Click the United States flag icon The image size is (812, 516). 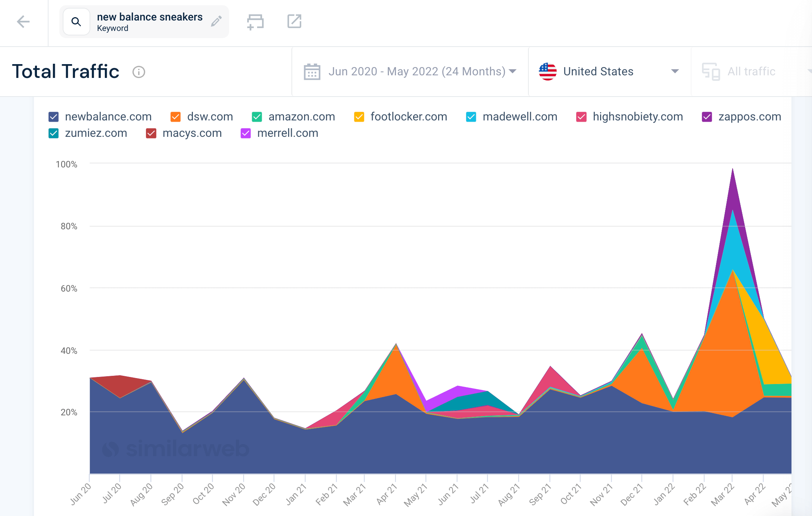point(547,72)
